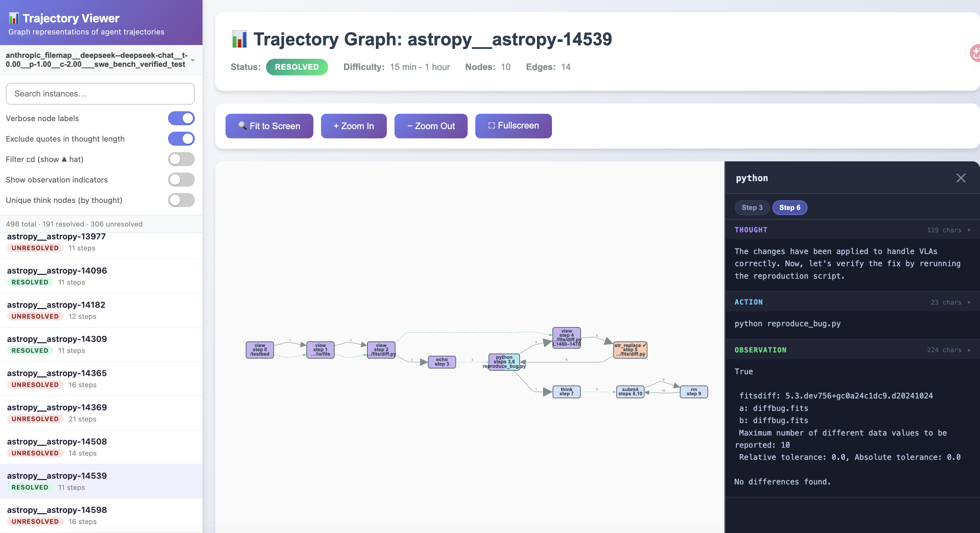This screenshot has height=533, width=980.
Task: Click Fit to Screen button
Action: 269,126
